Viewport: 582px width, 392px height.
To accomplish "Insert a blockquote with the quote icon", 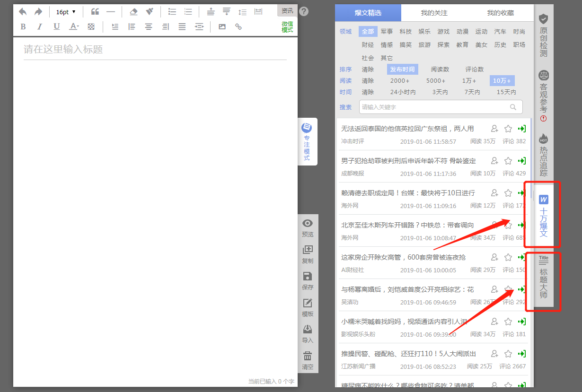I will (x=95, y=12).
